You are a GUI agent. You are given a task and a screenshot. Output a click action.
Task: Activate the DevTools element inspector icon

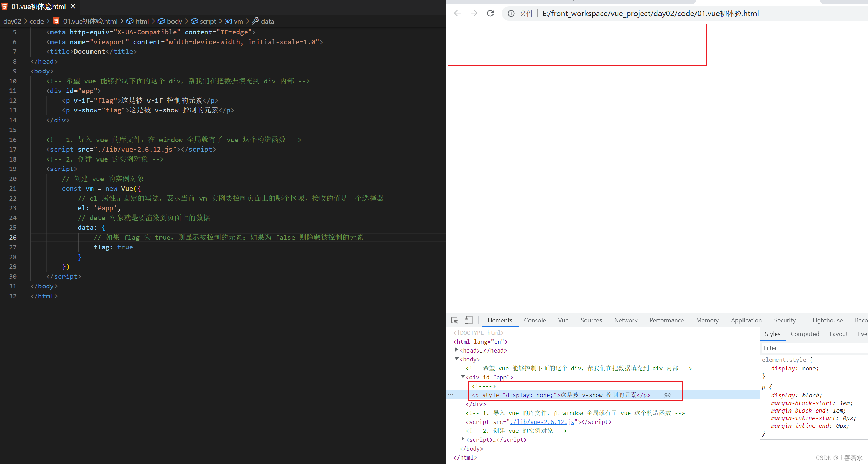point(455,320)
